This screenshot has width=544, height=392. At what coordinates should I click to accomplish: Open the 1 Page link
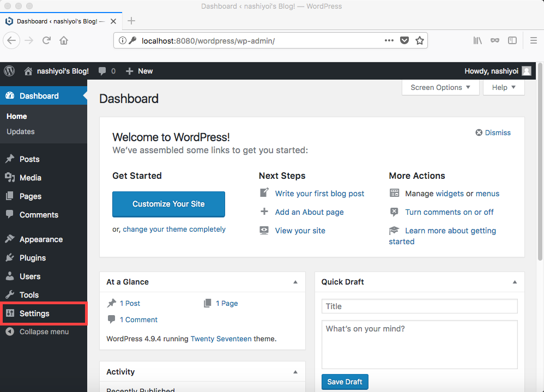[x=227, y=303]
